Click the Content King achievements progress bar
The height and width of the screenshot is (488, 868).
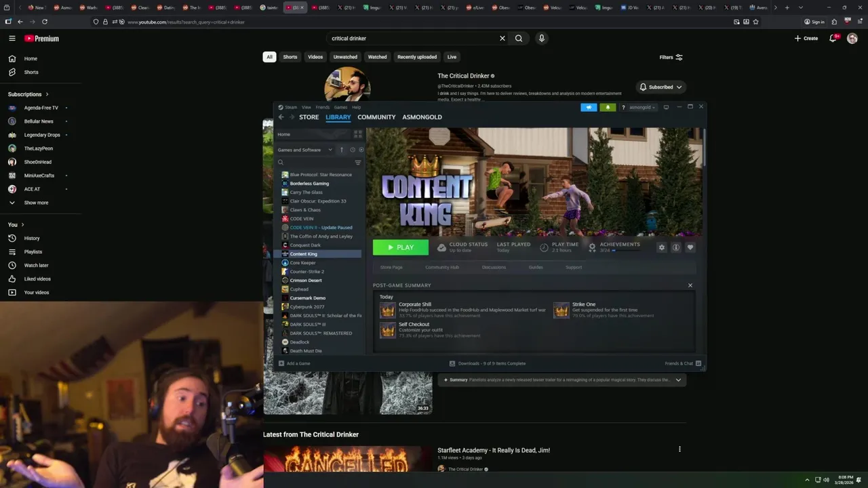(x=625, y=251)
